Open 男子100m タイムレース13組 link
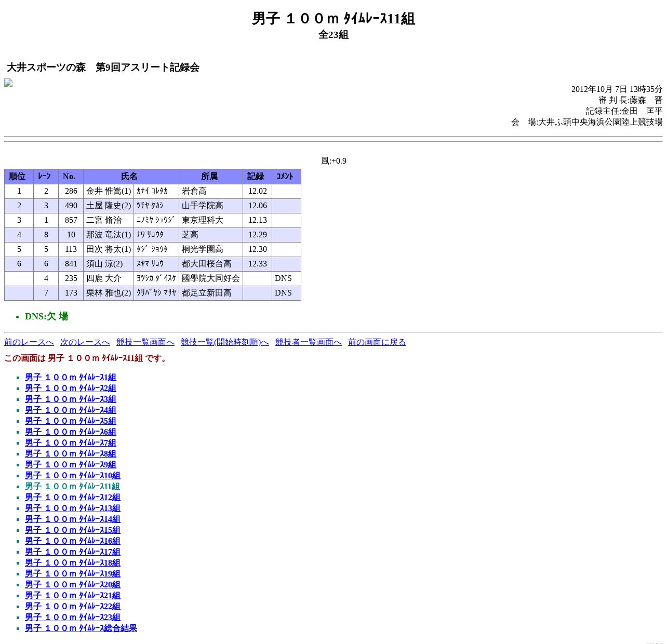667x644 pixels. pos(73,508)
